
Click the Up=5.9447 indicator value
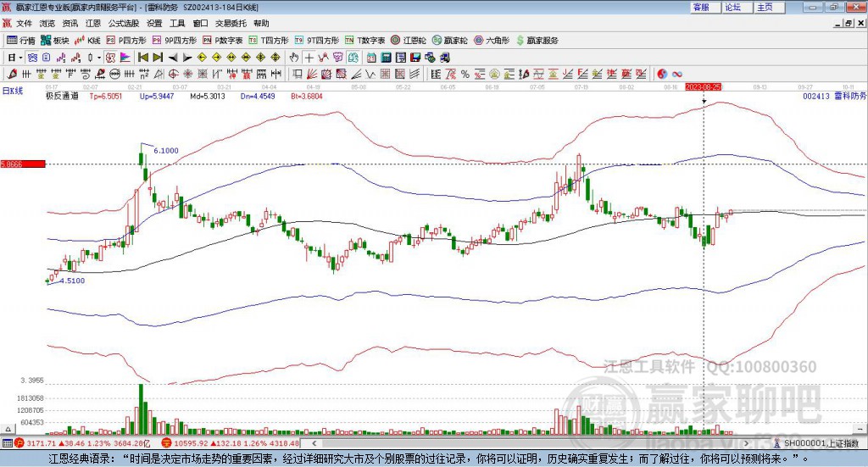click(x=157, y=96)
